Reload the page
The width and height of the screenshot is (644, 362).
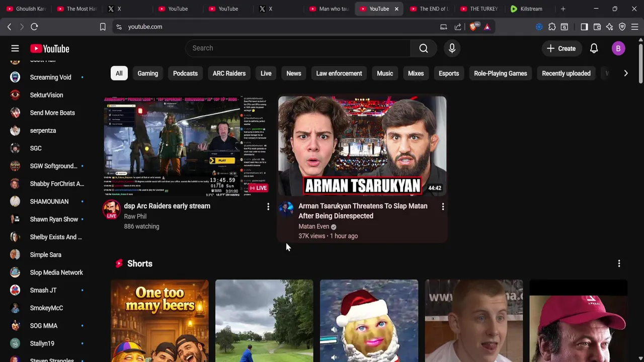click(x=34, y=27)
